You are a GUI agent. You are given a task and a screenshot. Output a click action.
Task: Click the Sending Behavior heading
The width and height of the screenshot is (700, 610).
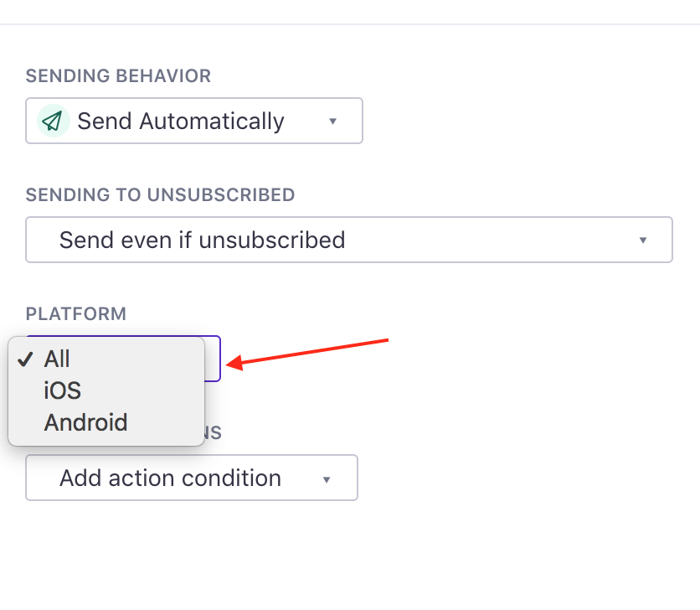coord(118,76)
